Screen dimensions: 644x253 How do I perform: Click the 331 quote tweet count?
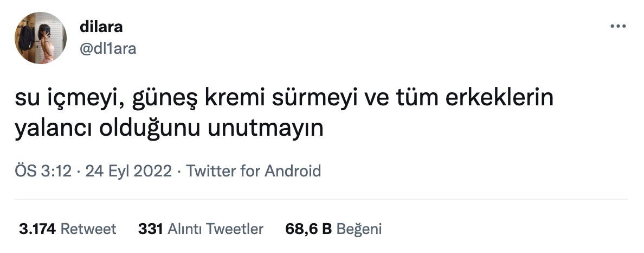(x=151, y=229)
